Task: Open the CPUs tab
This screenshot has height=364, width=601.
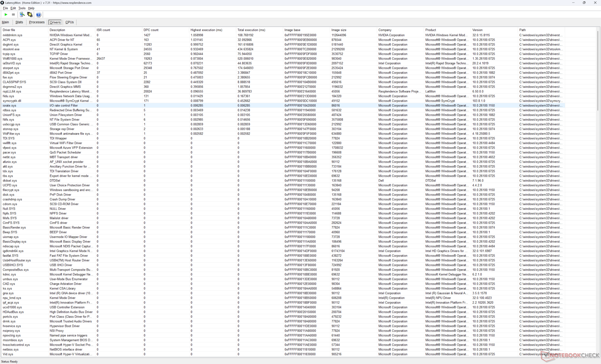Action: point(69,22)
